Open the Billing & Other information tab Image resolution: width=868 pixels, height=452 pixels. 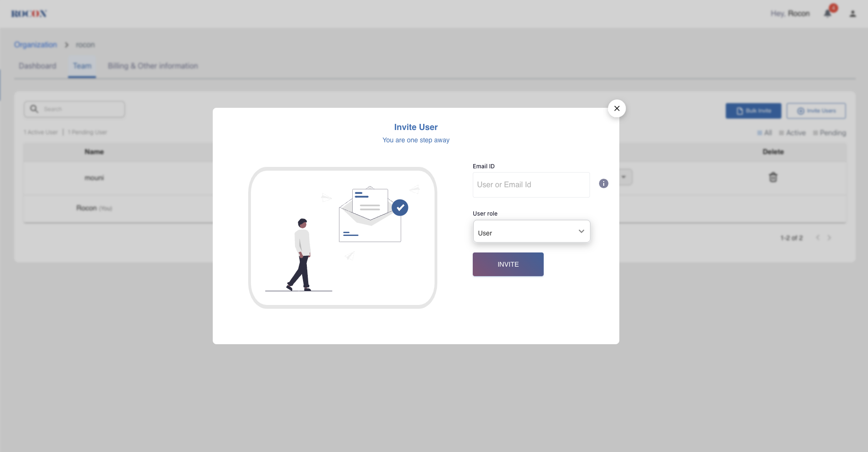(x=153, y=66)
